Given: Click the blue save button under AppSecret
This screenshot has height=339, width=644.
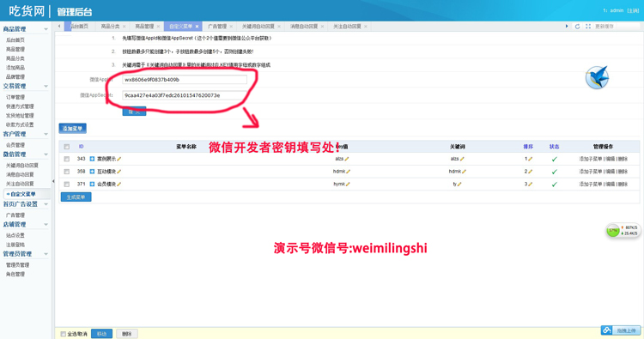Looking at the screenshot, I should pos(134,112).
